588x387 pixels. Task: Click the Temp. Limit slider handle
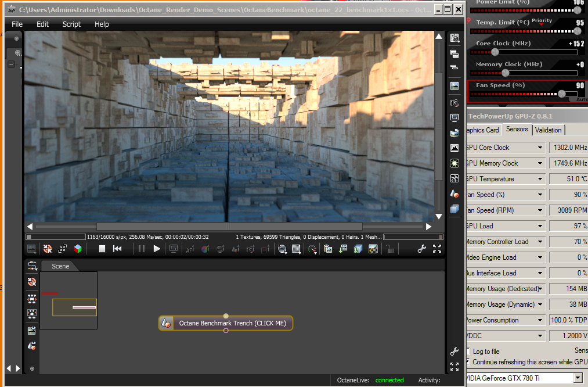(578, 31)
